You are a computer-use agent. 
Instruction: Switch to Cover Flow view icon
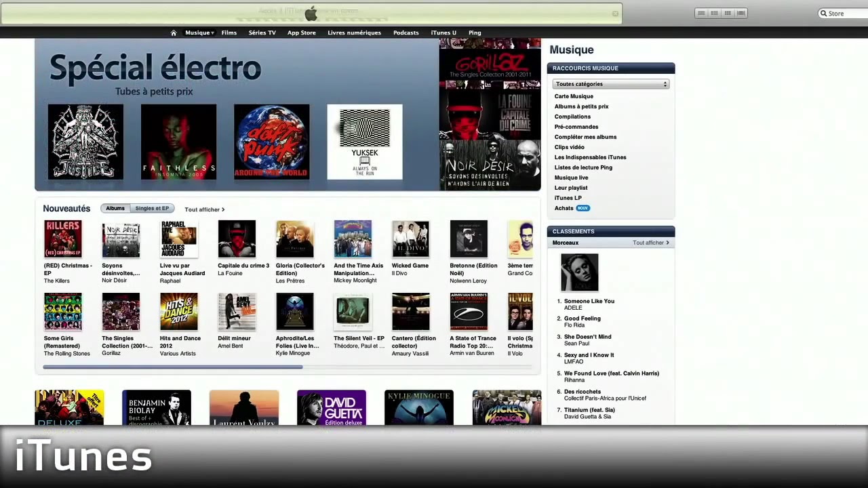[x=741, y=13]
